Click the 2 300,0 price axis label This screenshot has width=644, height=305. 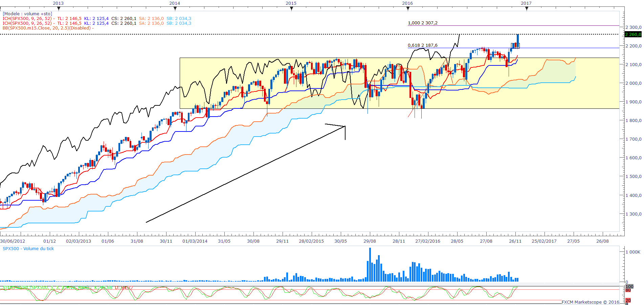634,27
